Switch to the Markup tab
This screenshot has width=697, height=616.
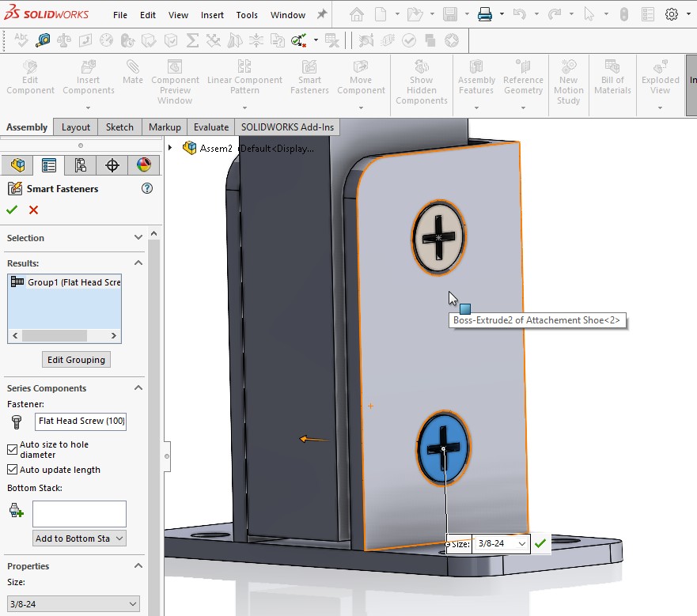pos(165,127)
